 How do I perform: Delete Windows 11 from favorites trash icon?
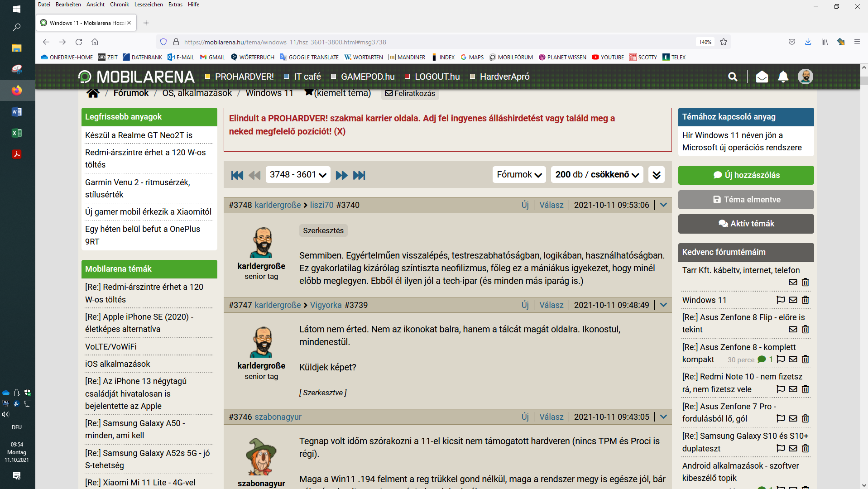tap(805, 300)
